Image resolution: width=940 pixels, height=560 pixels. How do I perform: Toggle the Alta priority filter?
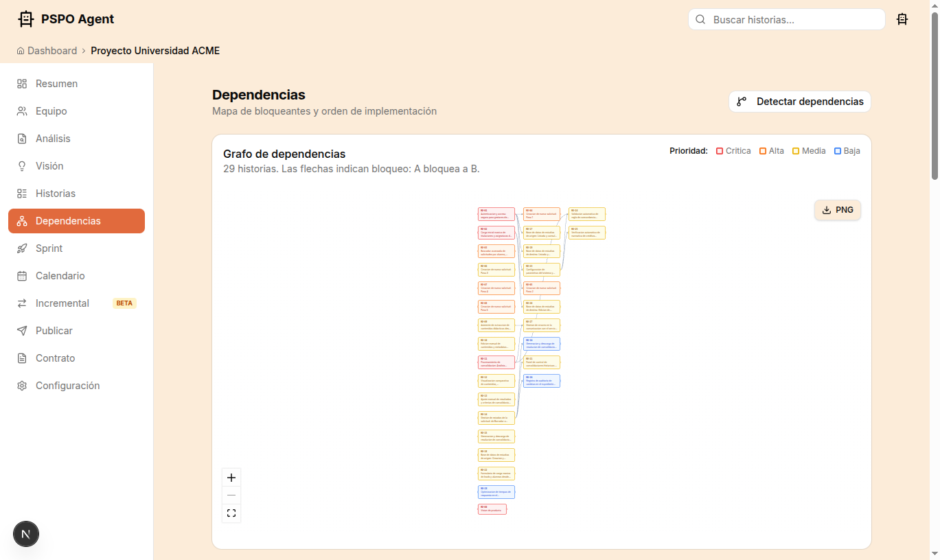point(762,150)
